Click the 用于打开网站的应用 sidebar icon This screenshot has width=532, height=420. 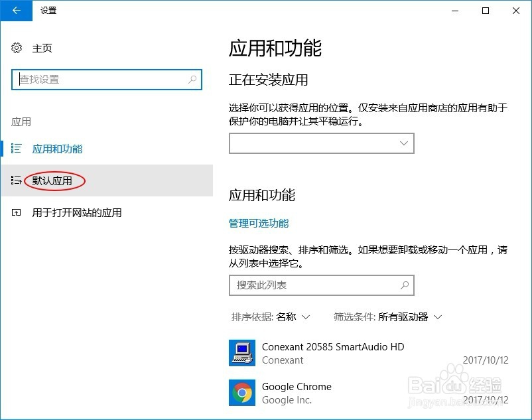click(16, 212)
